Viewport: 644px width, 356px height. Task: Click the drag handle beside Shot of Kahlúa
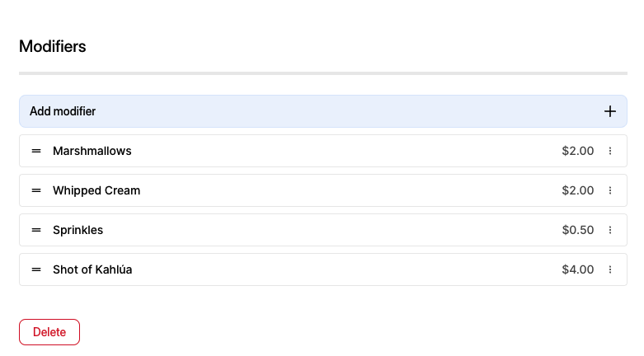click(36, 269)
